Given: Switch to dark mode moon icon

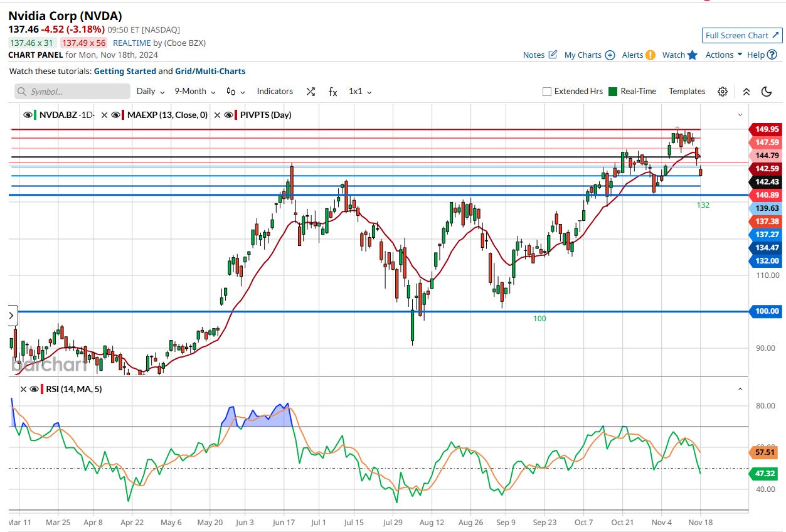Looking at the screenshot, I should [766, 91].
